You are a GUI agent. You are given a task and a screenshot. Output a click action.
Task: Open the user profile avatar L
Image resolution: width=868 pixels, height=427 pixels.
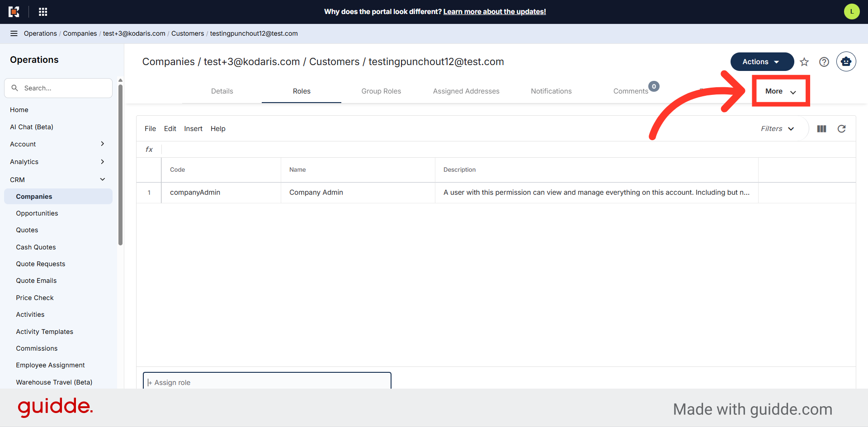(x=852, y=12)
